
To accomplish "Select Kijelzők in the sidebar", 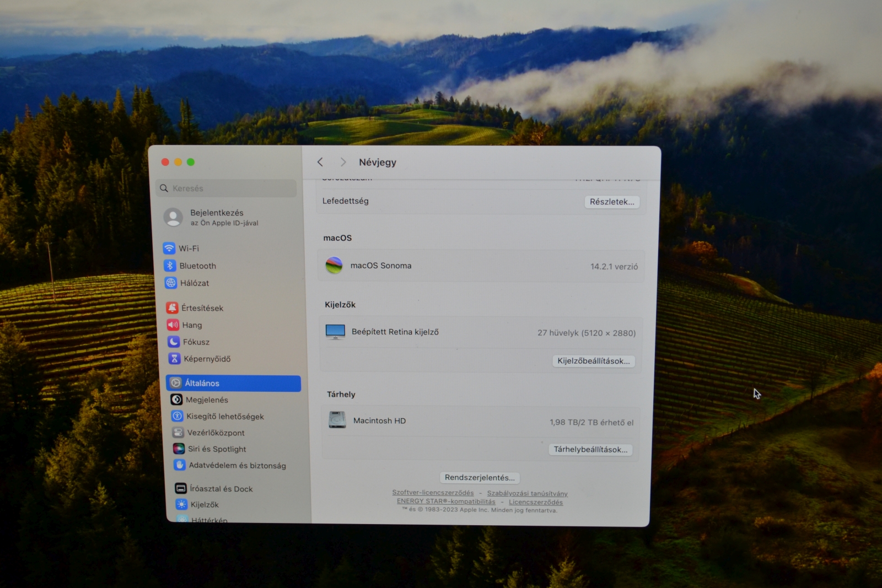I will (180, 504).
